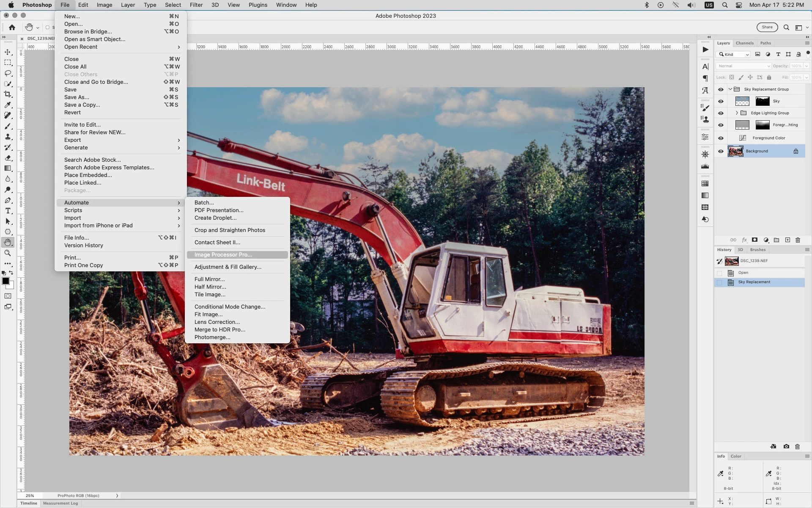812x508 pixels.
Task: Select the Lasso tool
Action: [x=8, y=73]
